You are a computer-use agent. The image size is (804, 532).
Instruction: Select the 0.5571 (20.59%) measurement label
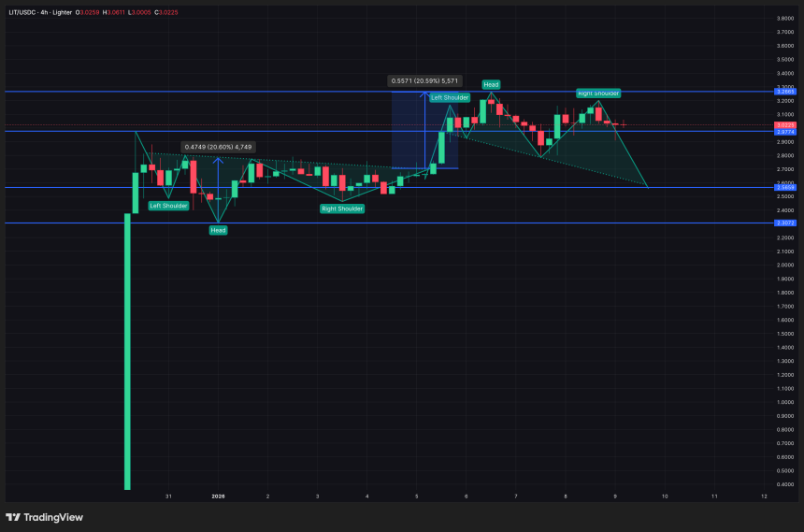(x=424, y=81)
